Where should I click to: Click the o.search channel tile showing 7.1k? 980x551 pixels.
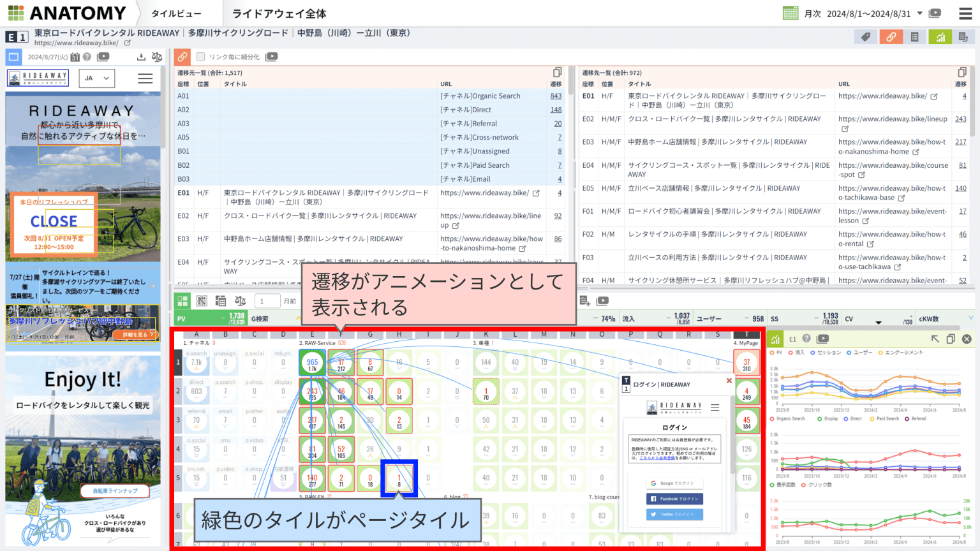[196, 362]
